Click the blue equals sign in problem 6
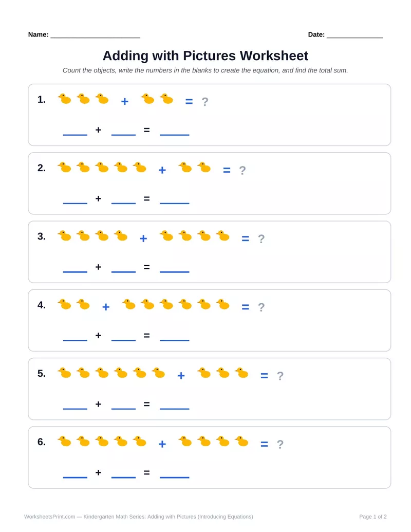The width and height of the screenshot is (411, 532). (x=264, y=444)
